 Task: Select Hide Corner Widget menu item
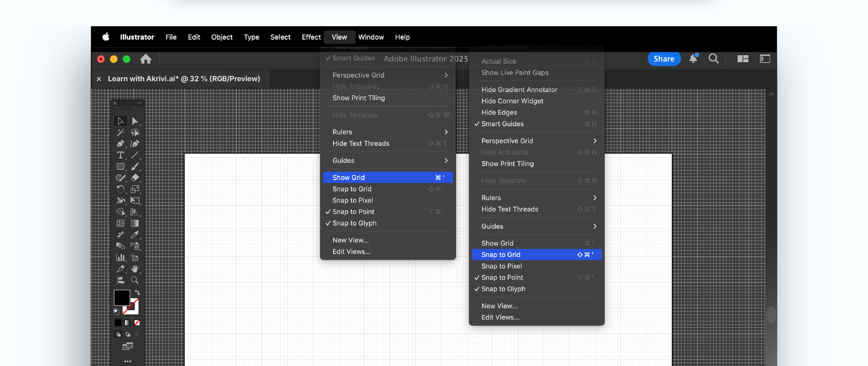pos(536,101)
